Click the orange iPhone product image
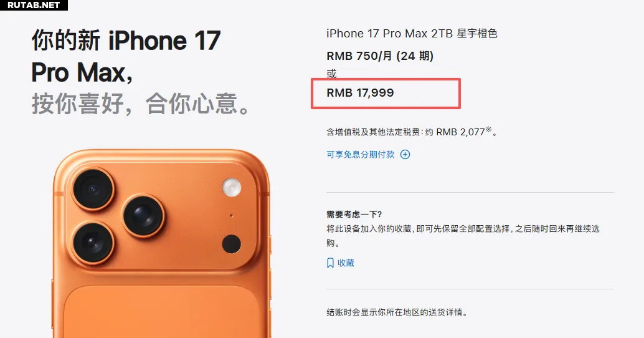The width and height of the screenshot is (644, 338). pos(162,243)
